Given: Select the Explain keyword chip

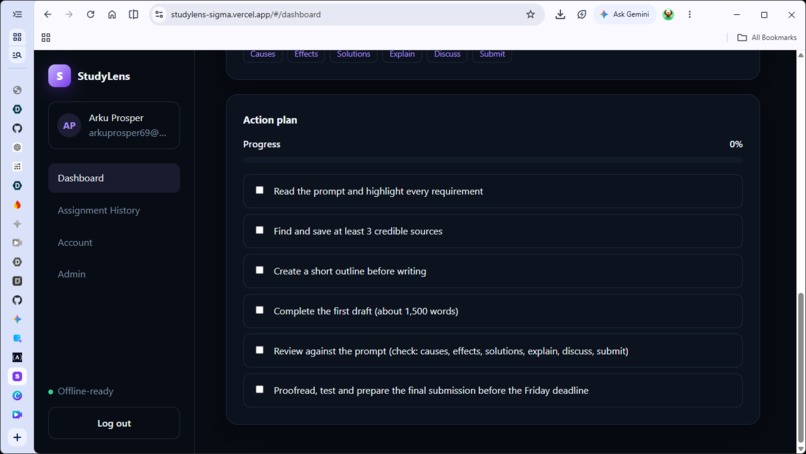Looking at the screenshot, I should 402,54.
